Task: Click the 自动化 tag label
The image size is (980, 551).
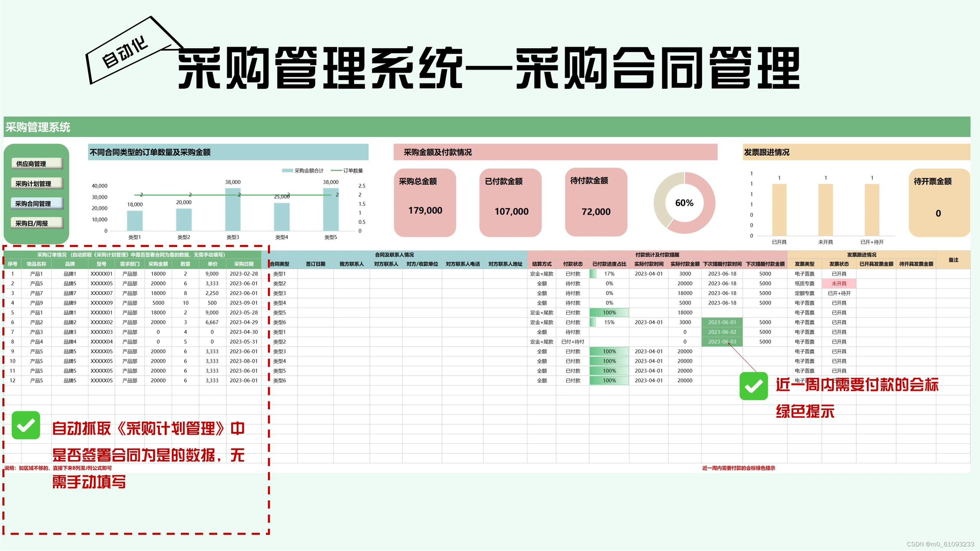Action: (125, 53)
